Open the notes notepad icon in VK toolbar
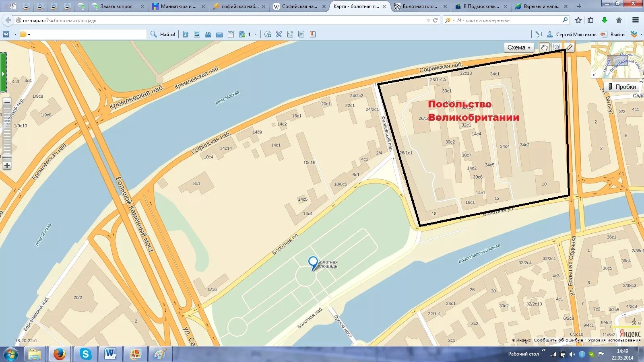644x362 pixels. tap(231, 34)
